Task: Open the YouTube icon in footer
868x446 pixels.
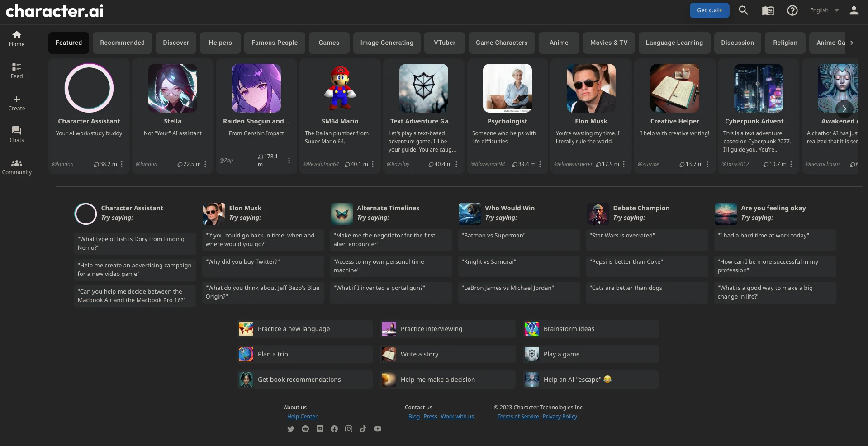Action: click(x=378, y=429)
